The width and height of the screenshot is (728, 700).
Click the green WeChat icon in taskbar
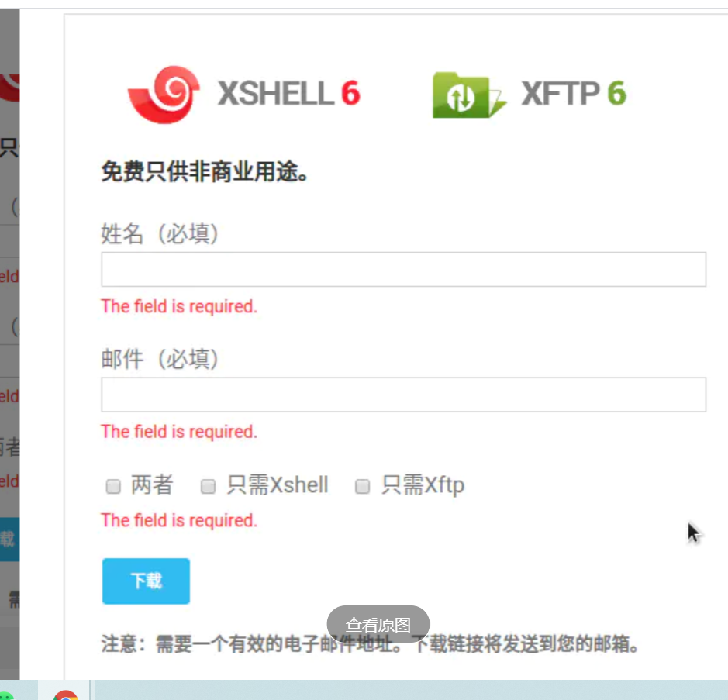[x=5, y=695]
